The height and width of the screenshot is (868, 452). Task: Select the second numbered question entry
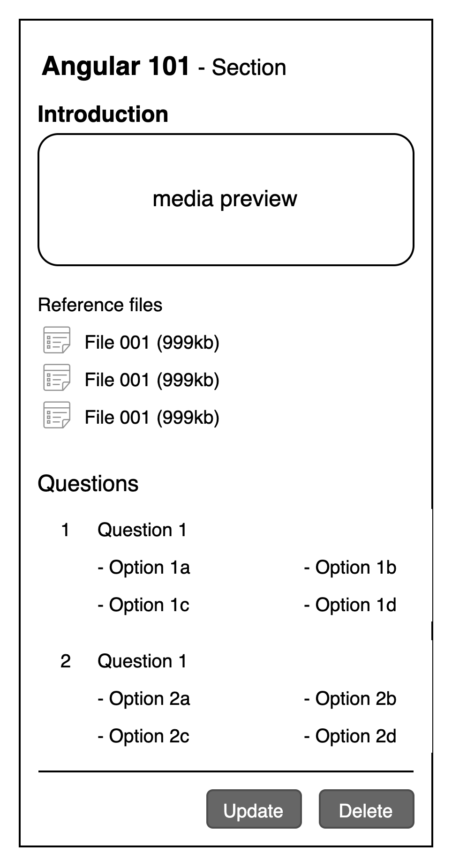142,661
